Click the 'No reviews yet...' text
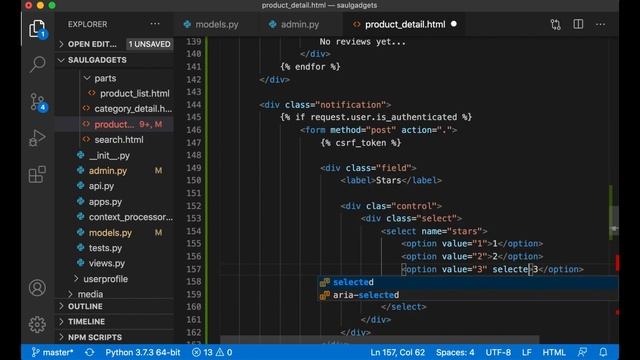Screen dimensions: 640x360 coord(362,42)
